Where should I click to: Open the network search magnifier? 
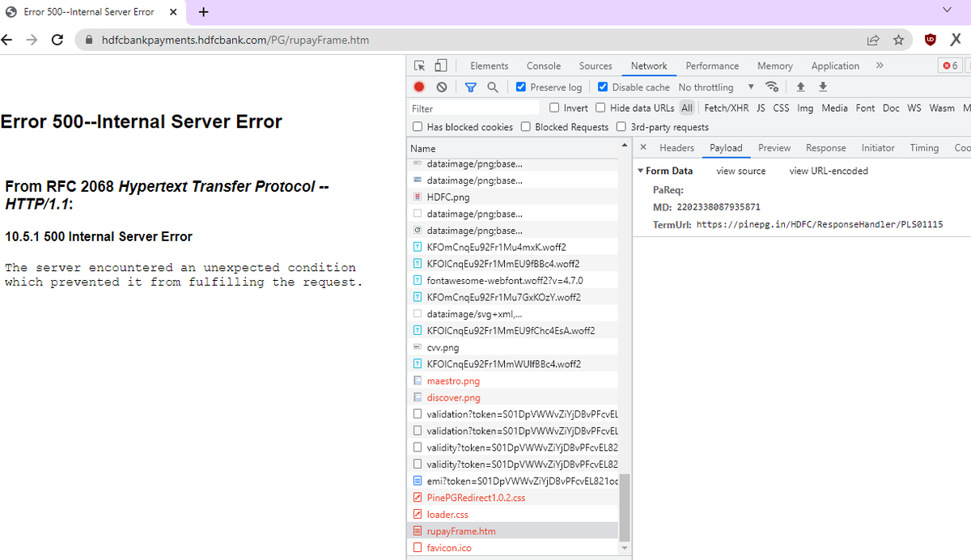coord(492,87)
